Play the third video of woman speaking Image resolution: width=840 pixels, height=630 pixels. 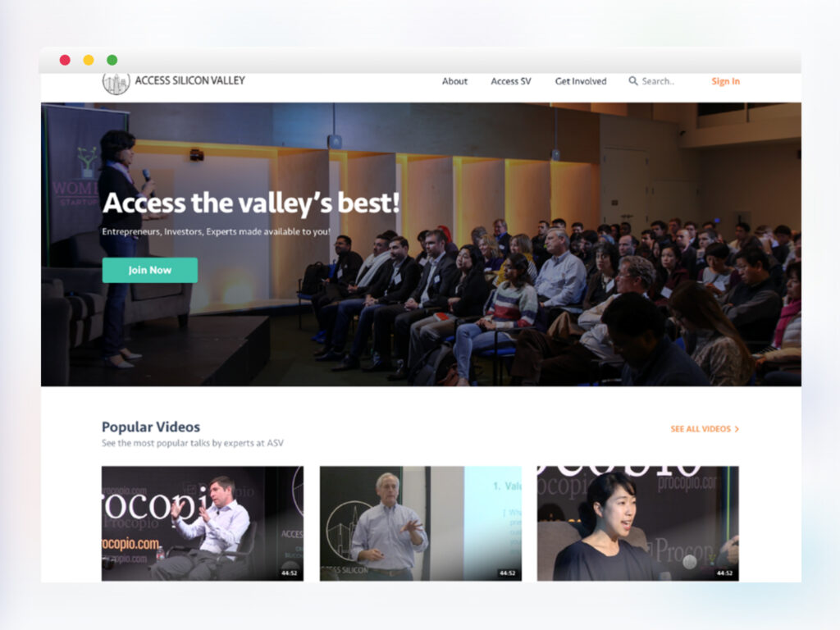click(x=638, y=523)
